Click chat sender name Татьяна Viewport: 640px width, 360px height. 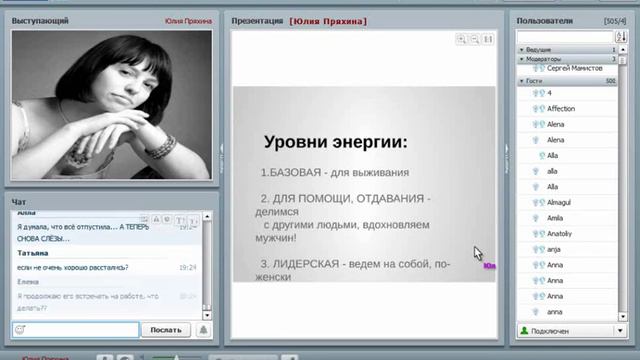(33, 253)
